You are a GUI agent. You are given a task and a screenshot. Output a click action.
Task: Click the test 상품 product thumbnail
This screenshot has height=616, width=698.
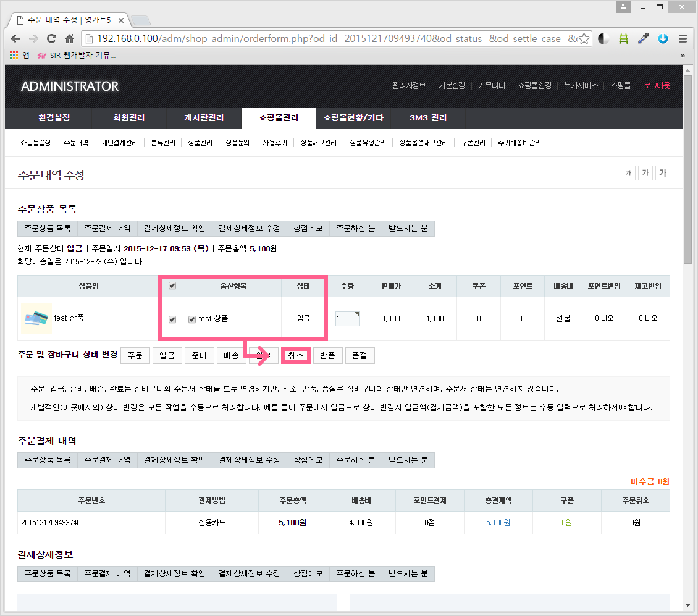click(36, 318)
